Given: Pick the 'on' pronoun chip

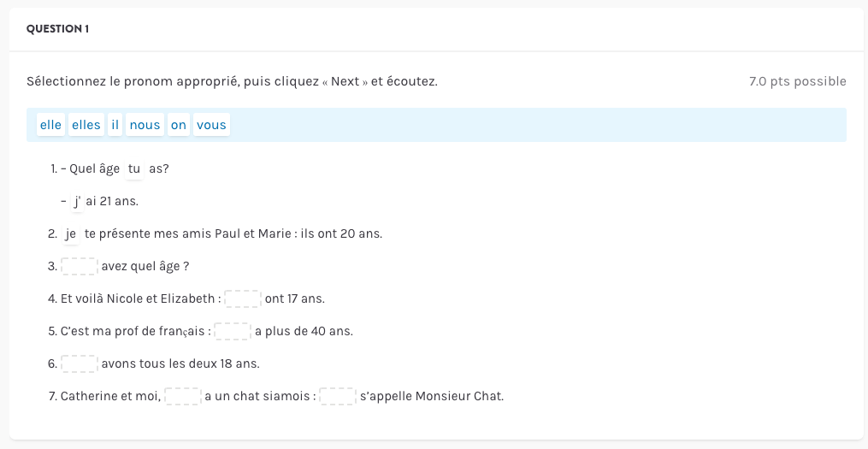Looking at the screenshot, I should (178, 125).
